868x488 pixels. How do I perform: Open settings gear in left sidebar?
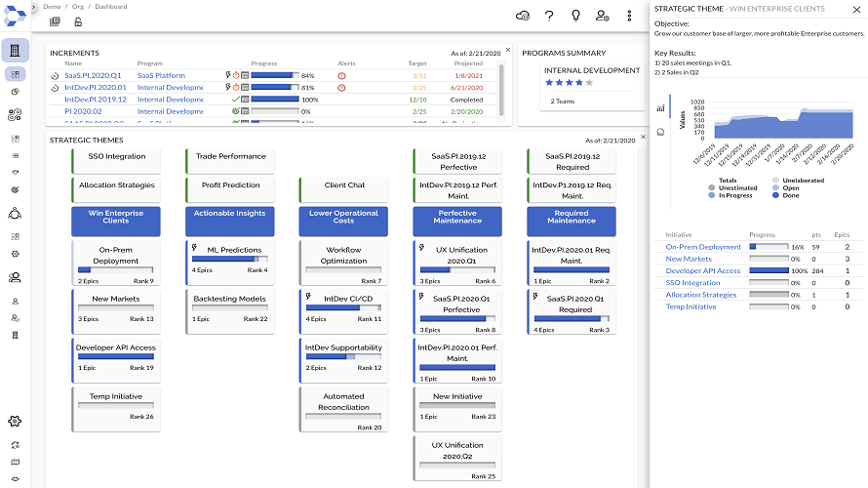click(x=15, y=421)
